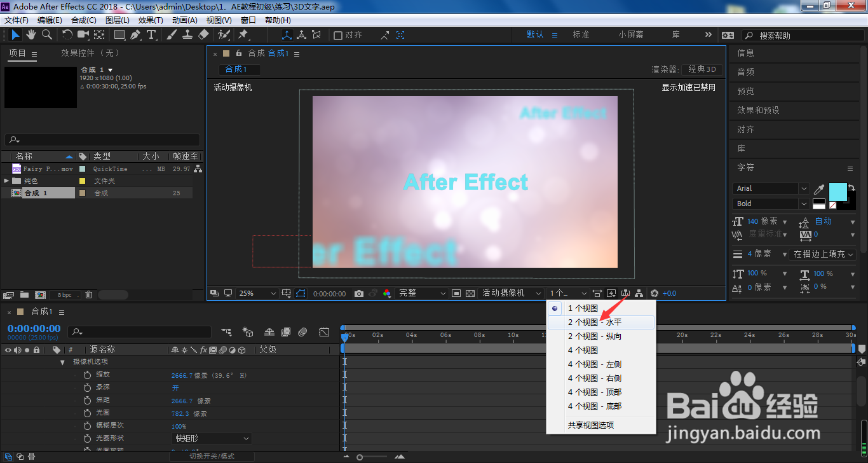868x463 pixels.
Task: Open the 在描边上填充 stroke option dropdown
Action: (824, 254)
